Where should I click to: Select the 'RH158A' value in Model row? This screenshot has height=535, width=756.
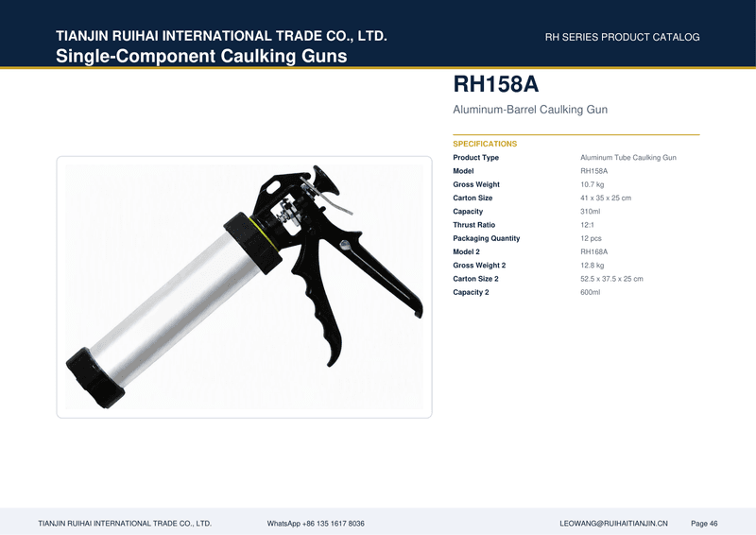(x=594, y=171)
